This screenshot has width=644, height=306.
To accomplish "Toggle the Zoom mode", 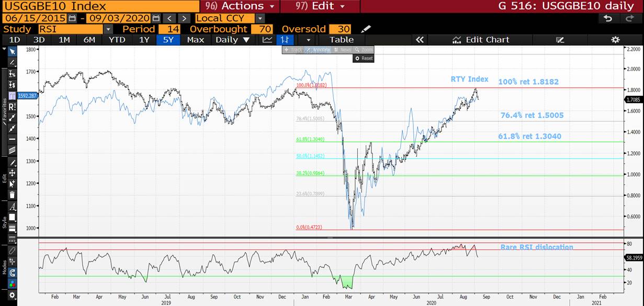I will pyautogui.click(x=364, y=50).
